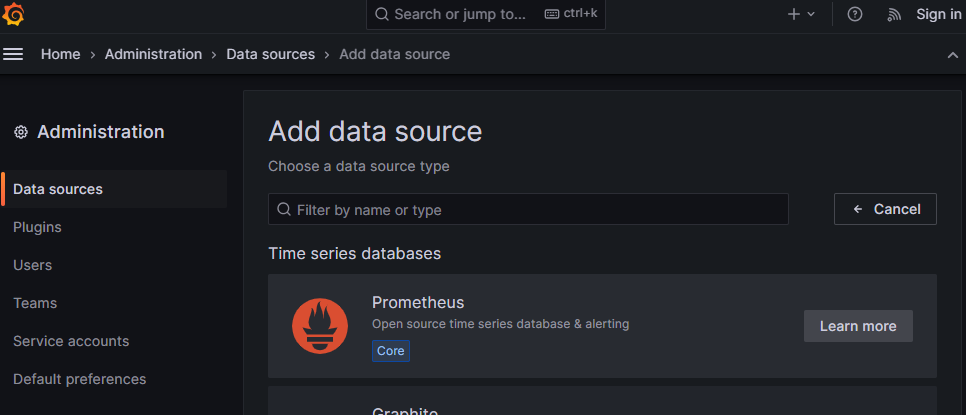Click the Grafana logo icon
The width and height of the screenshot is (966, 415).
(13, 14)
